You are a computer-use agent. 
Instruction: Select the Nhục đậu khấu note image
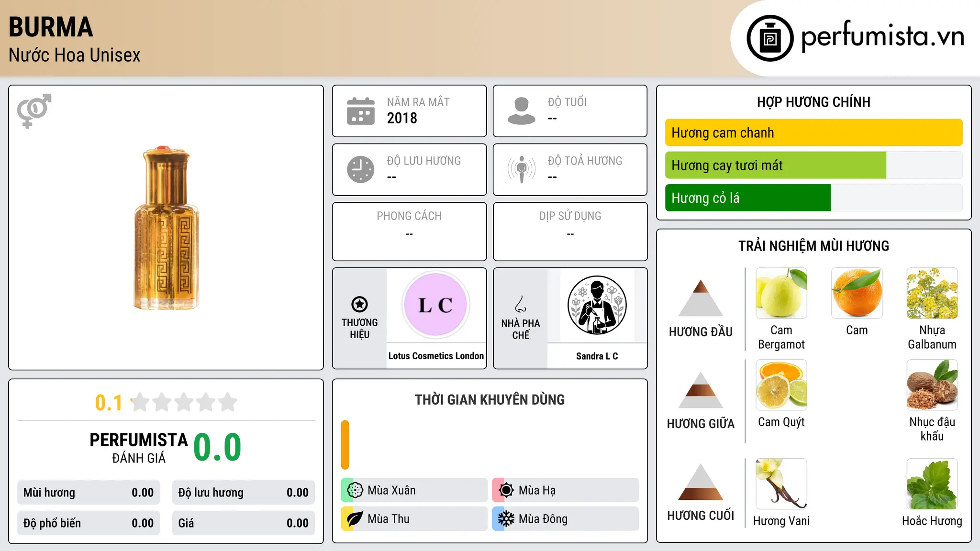pyautogui.click(x=932, y=385)
